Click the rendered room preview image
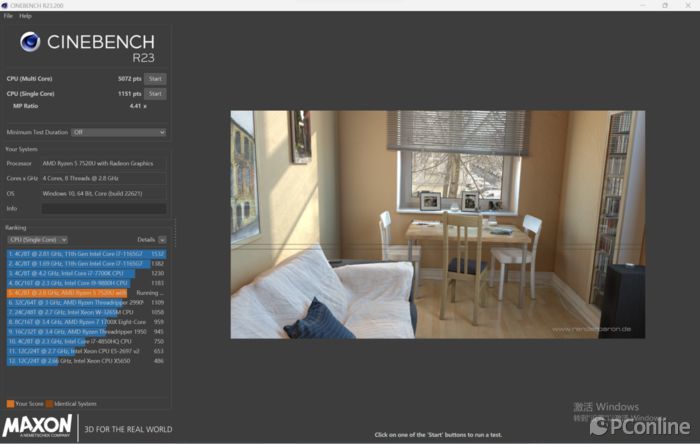 (438, 224)
